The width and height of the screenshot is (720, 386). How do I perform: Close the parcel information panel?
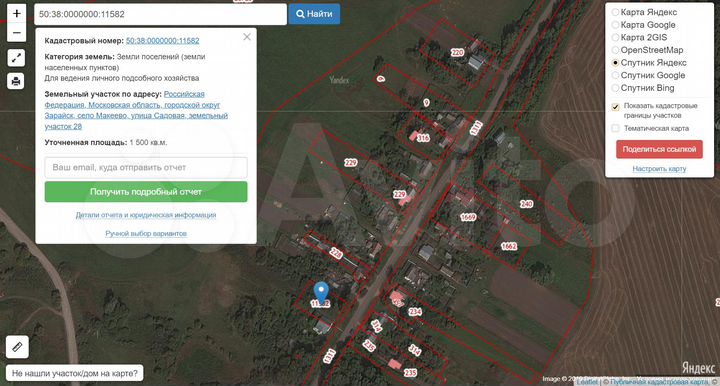247,37
